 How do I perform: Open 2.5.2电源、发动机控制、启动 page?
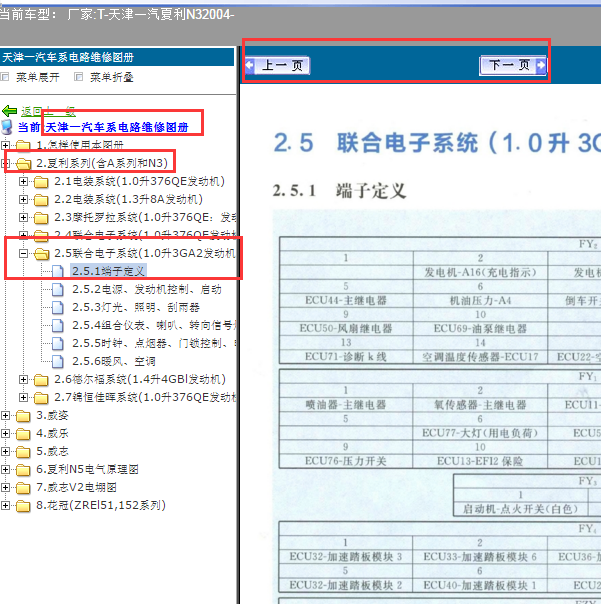[147, 289]
